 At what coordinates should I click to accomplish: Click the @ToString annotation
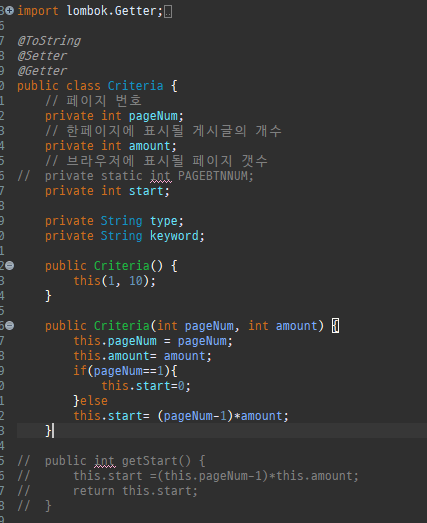pyautogui.click(x=49, y=41)
